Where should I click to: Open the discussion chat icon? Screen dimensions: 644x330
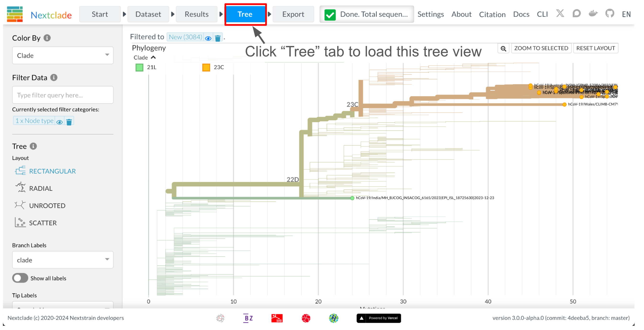[576, 13]
